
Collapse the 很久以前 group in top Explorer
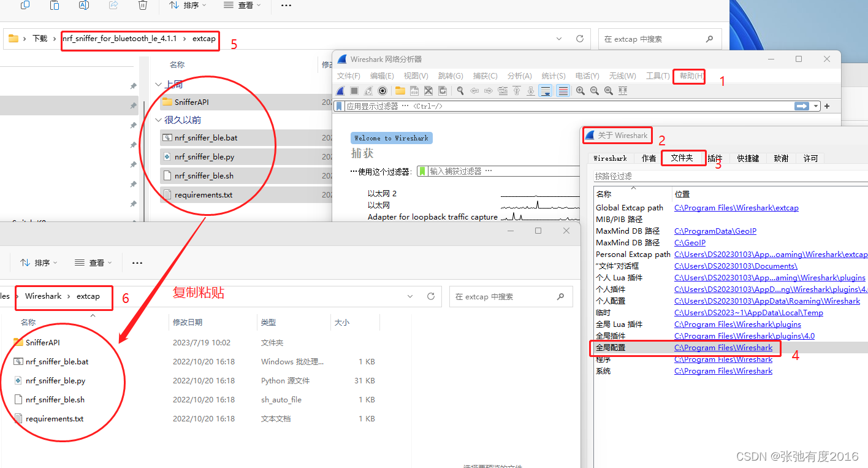(159, 120)
